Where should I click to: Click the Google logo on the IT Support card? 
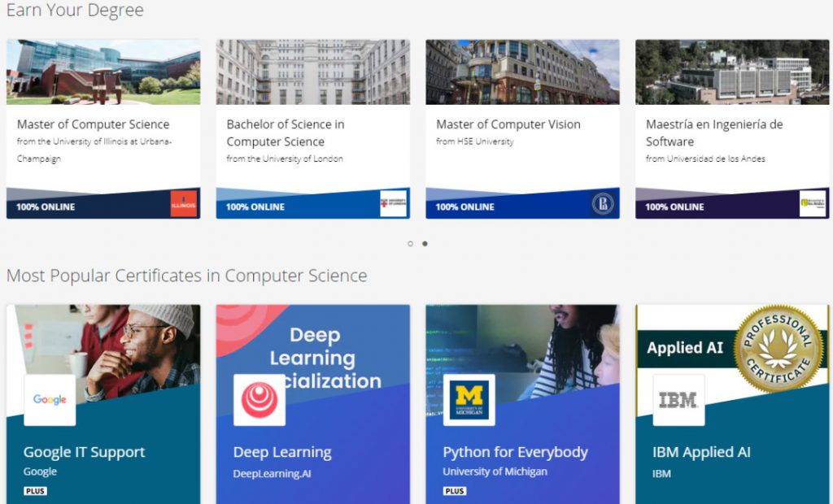click(50, 400)
